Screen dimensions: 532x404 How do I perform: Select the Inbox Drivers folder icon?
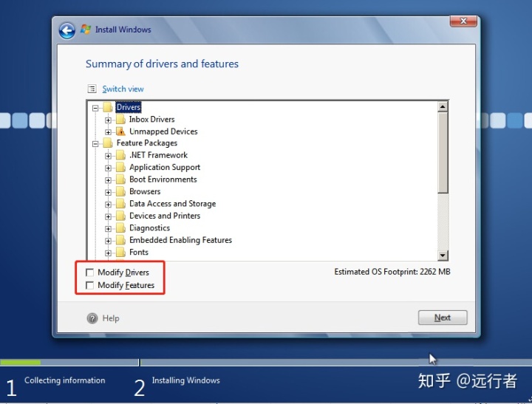tap(120, 120)
